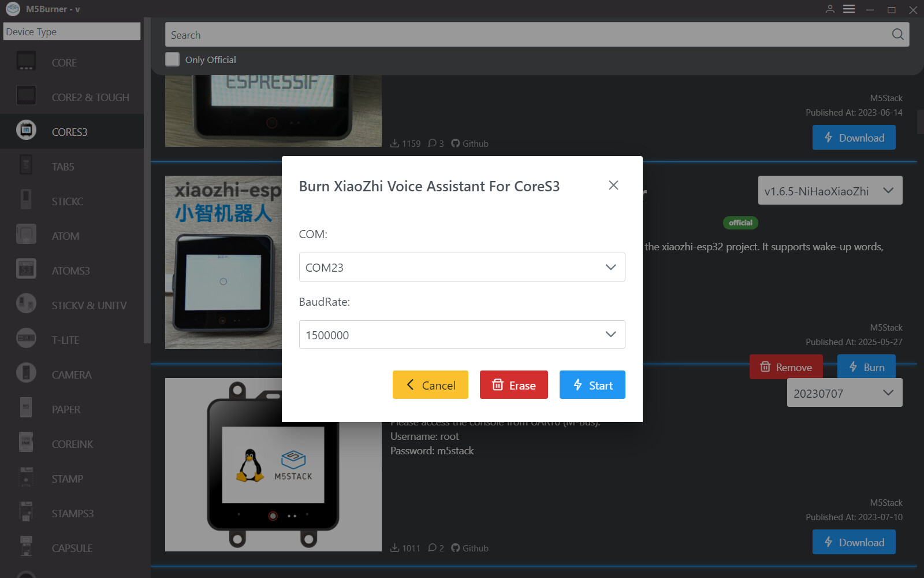Screen dimensions: 924x578
Task: Select the CORE2 & TOUGH device icon
Action: point(26,96)
